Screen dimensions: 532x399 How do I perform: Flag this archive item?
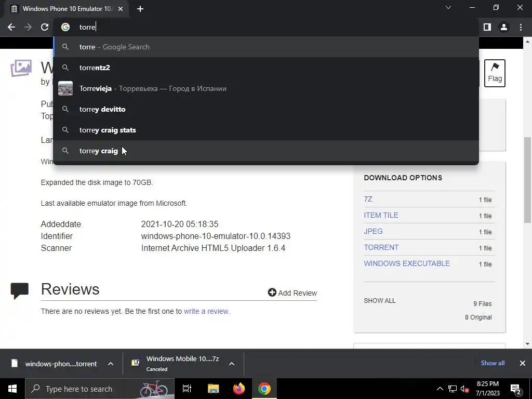[495, 73]
